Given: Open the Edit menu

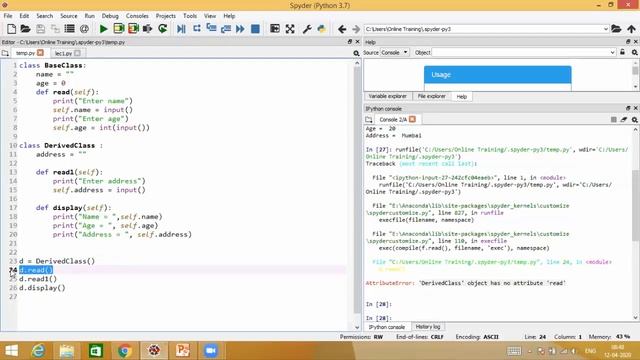Looking at the screenshot, I should [x=24, y=16].
